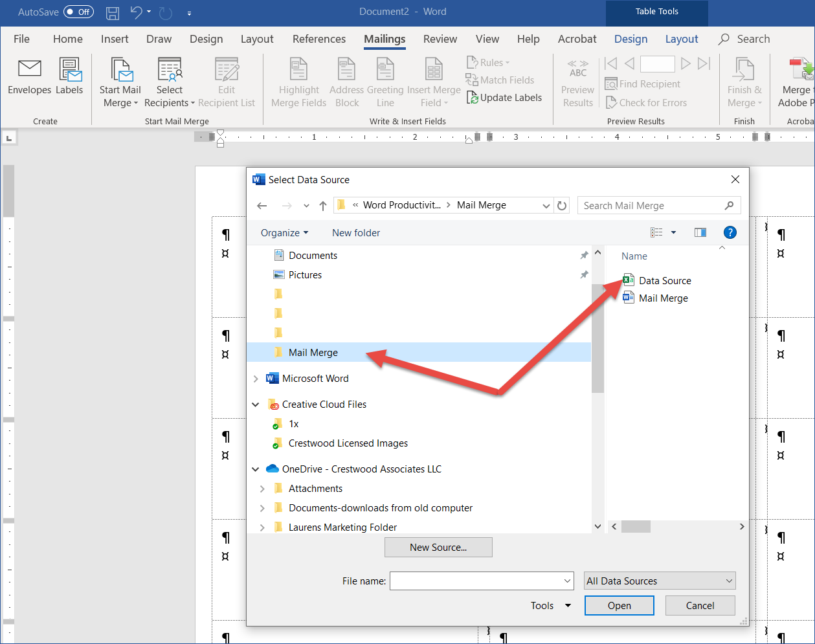This screenshot has width=815, height=644.
Task: Go back in the Select Data Source dialog
Action: 262,206
